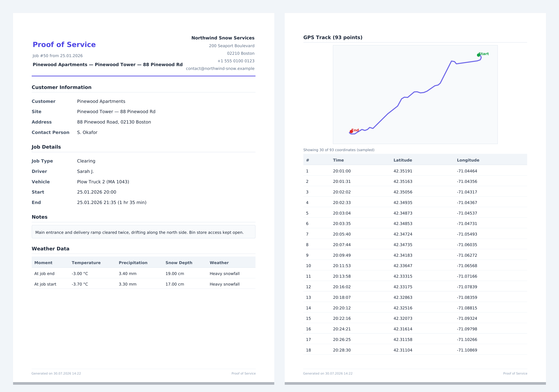Click the 'Showing 30 of 93 coordinates (sampled)' caption
The width and height of the screenshot is (559, 392).
point(339,150)
